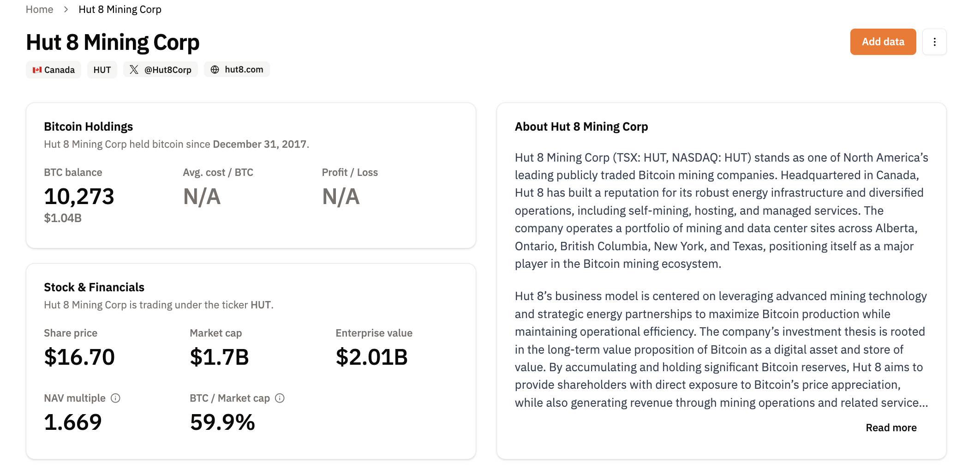The image size is (980, 470).
Task: Click the BTC / Market cap info icon
Action: coord(280,398)
